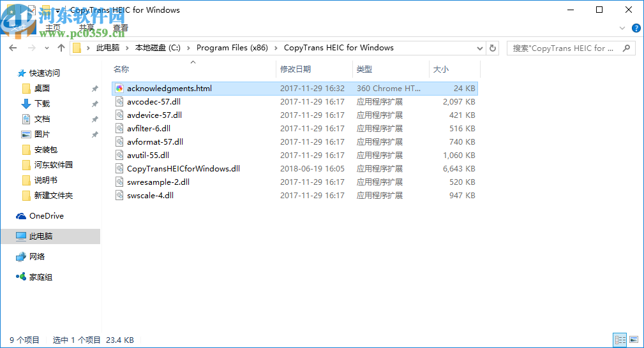Click the 1,060 KB size cell
644x348 pixels.
click(x=459, y=155)
